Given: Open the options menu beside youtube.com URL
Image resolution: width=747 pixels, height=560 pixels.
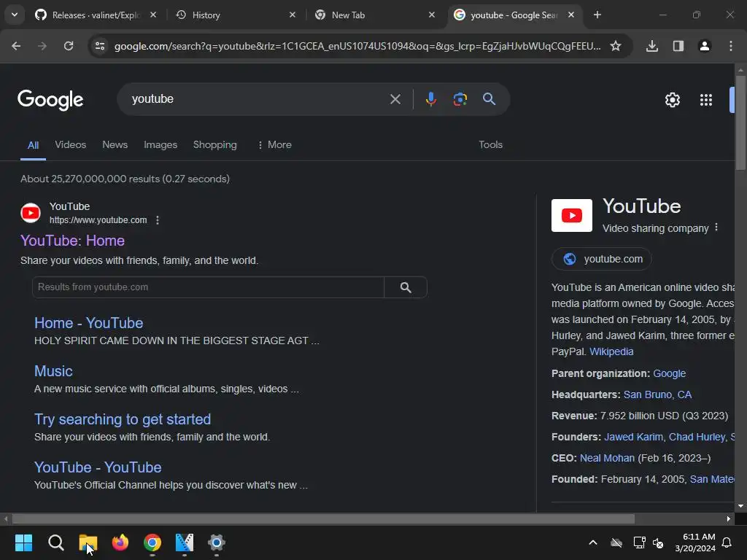Looking at the screenshot, I should point(158,220).
